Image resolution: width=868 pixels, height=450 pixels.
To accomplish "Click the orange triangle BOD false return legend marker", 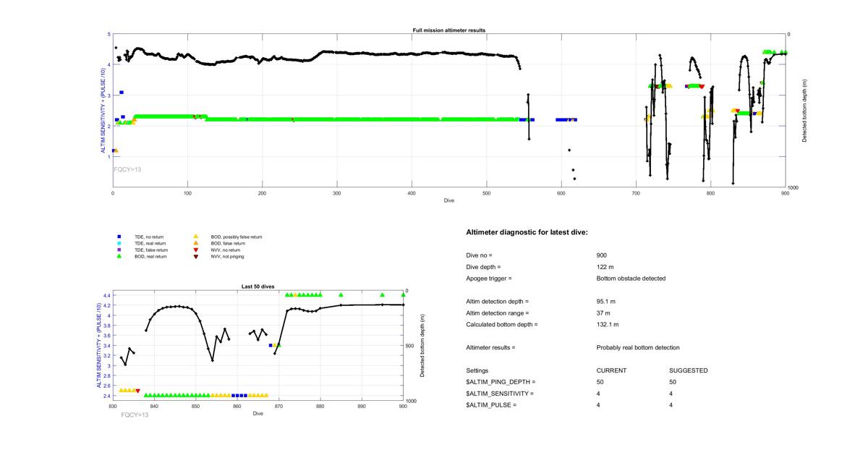I will pos(197,243).
